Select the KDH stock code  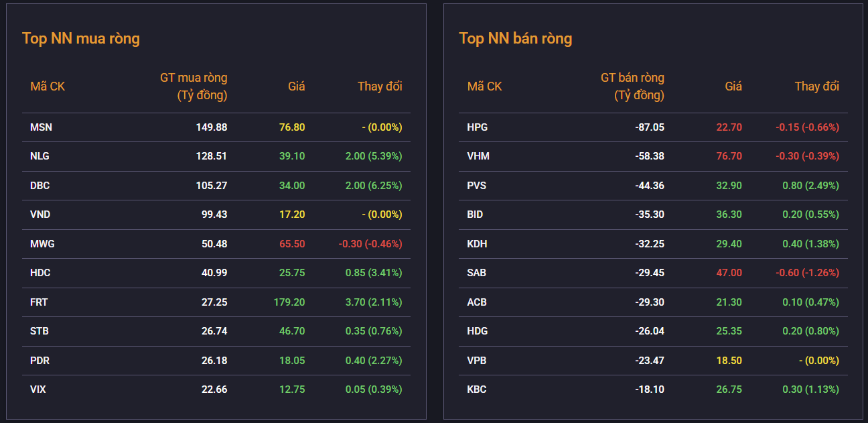478,244
